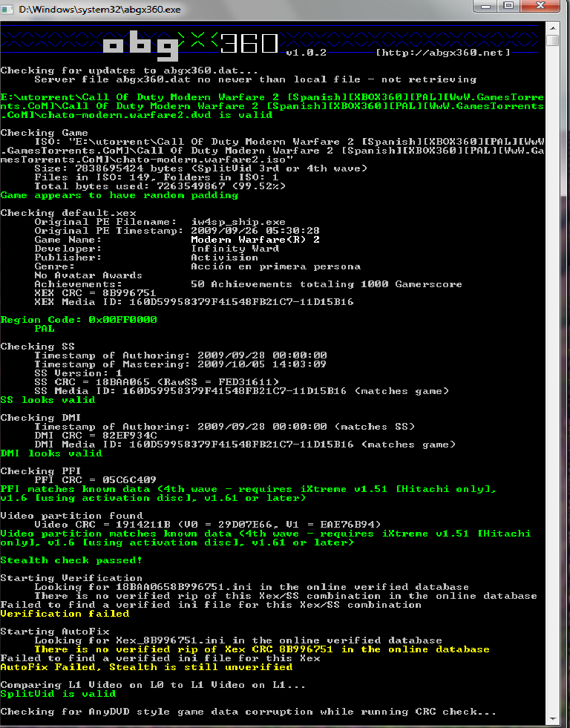Click 'SS CRC = 18BAA065' line
The width and height of the screenshot is (570, 728).
point(157,382)
